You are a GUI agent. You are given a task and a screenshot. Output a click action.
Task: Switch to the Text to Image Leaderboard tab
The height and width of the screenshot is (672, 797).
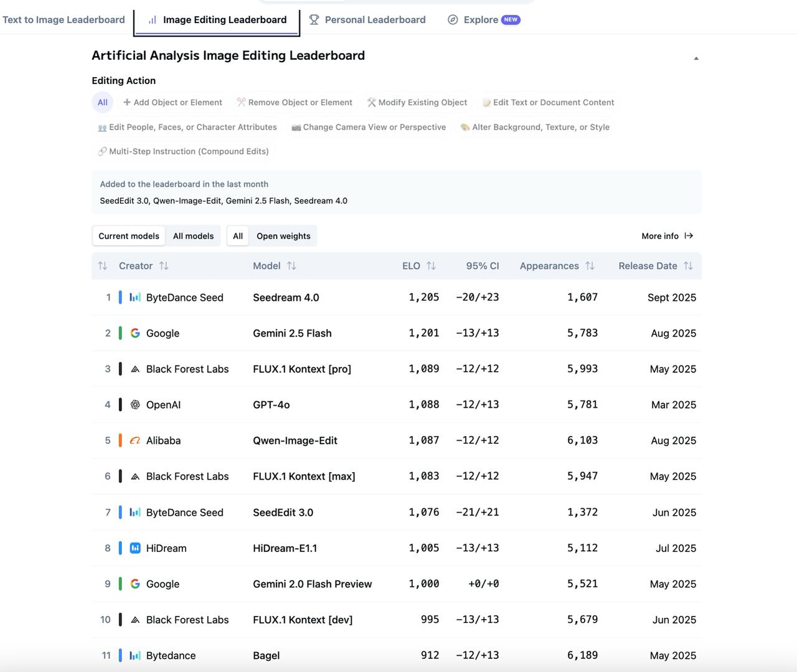coord(64,20)
